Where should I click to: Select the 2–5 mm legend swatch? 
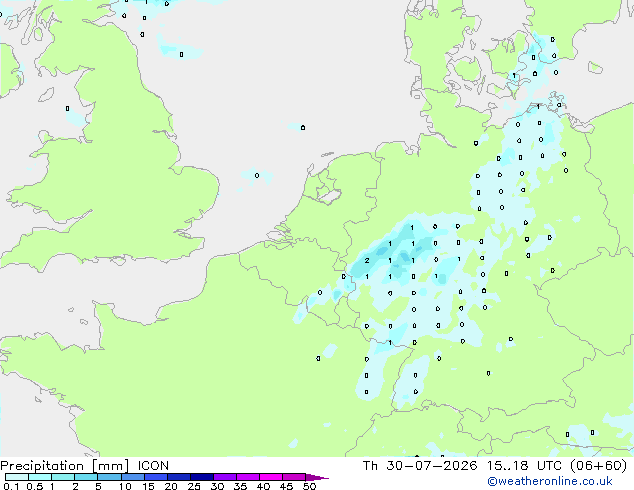(86, 477)
